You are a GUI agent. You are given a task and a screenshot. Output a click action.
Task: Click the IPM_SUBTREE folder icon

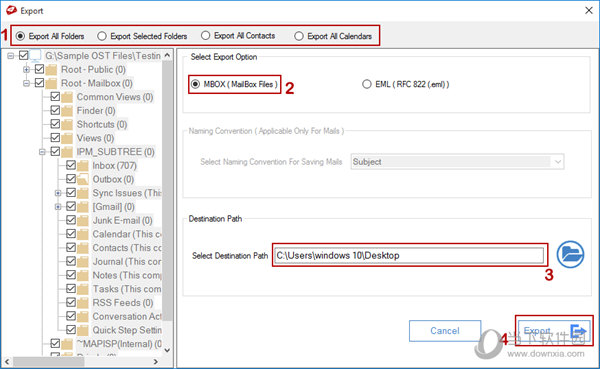pyautogui.click(x=67, y=152)
